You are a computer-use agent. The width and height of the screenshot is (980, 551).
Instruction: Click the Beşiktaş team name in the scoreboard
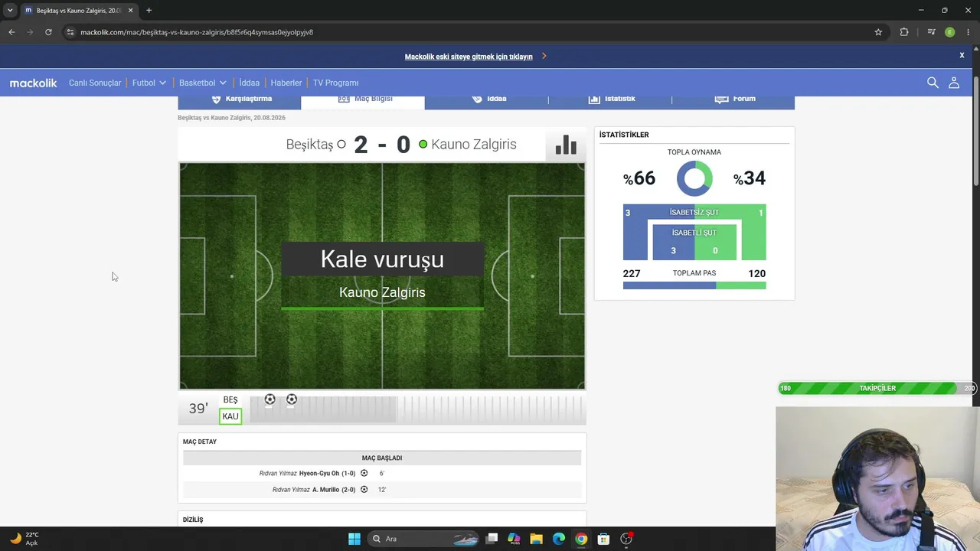(x=309, y=145)
